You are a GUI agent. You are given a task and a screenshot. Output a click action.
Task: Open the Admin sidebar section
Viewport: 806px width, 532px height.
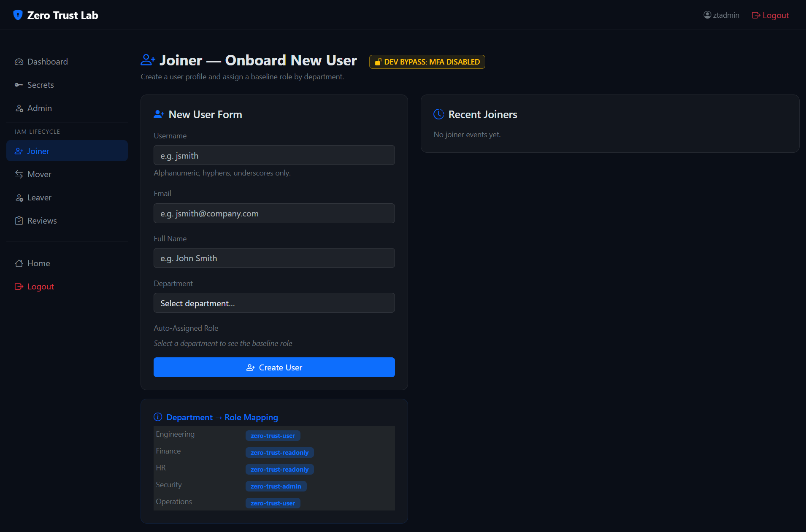[67, 108]
